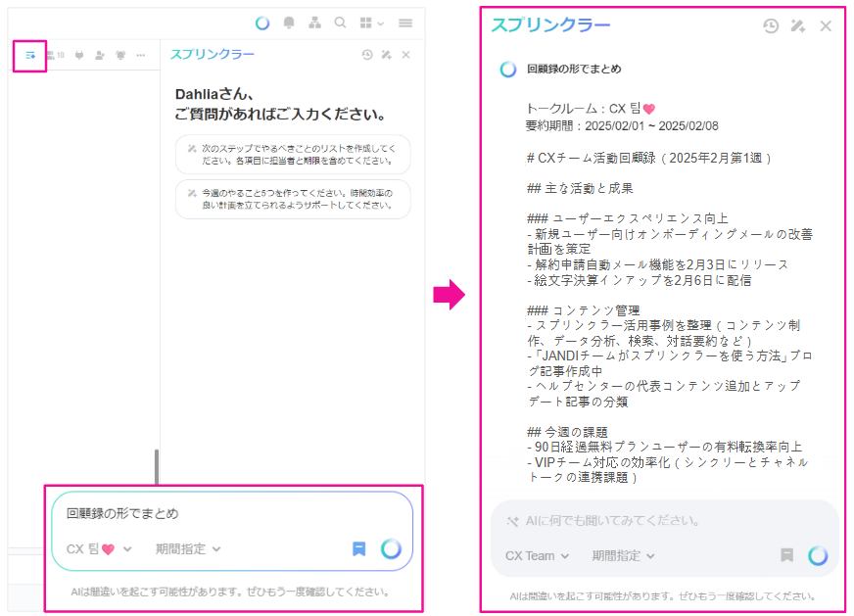Select the suggestion about next-step to-do list
The image size is (854, 616).
[x=293, y=154]
